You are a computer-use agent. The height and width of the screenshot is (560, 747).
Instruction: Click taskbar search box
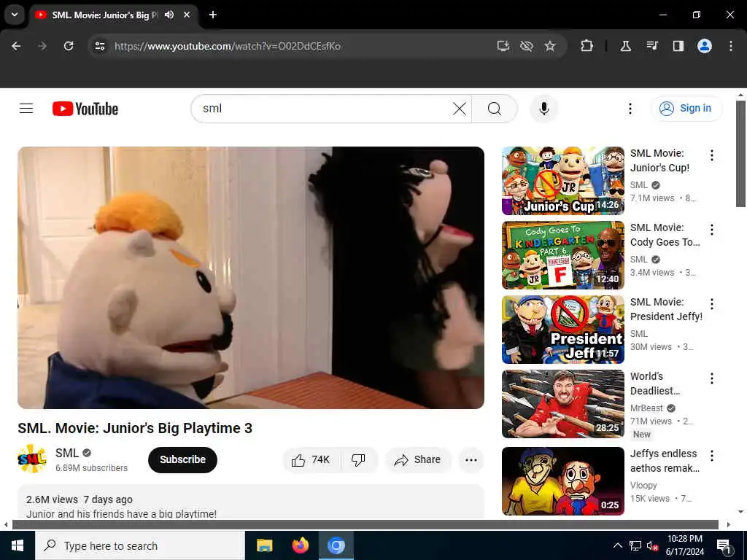click(x=139, y=545)
